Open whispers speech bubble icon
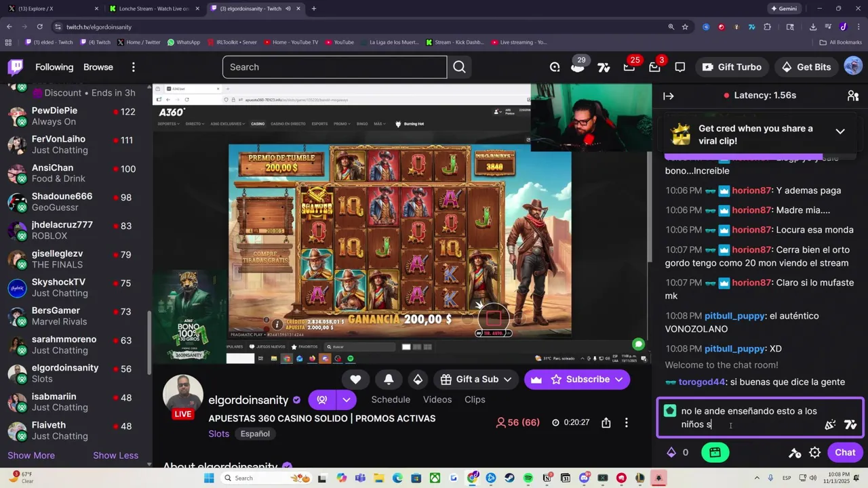The height and width of the screenshot is (488, 868). click(x=680, y=67)
